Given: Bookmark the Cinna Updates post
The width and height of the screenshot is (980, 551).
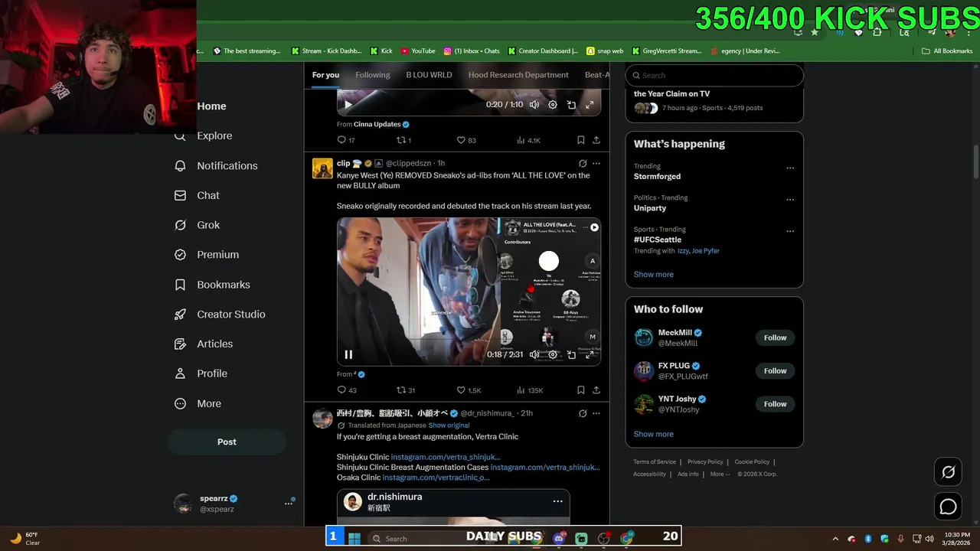Looking at the screenshot, I should [580, 140].
